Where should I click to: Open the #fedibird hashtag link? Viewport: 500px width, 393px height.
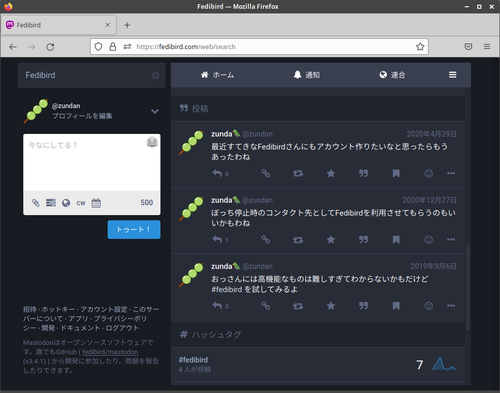pyautogui.click(x=193, y=360)
